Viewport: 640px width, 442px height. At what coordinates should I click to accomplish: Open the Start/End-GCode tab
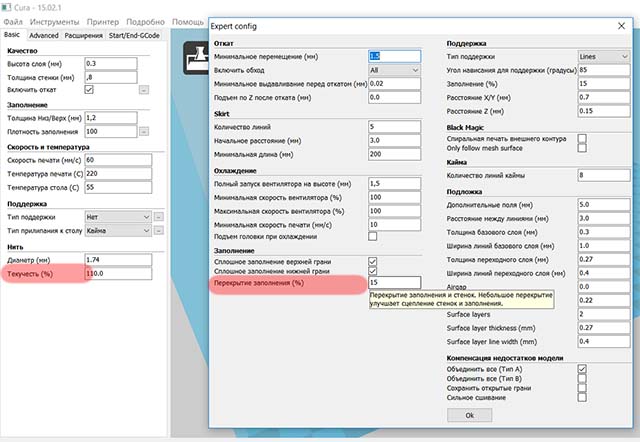[x=136, y=35]
